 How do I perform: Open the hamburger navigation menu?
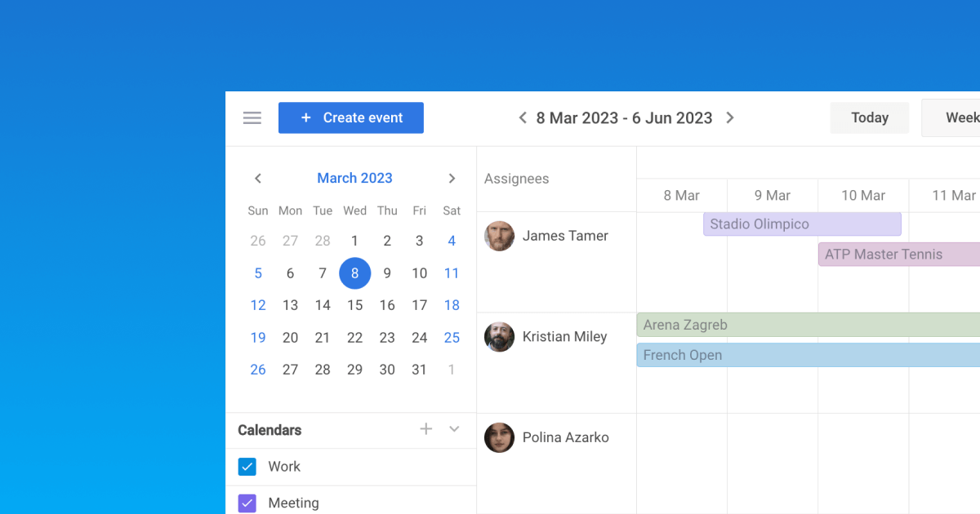click(x=252, y=117)
